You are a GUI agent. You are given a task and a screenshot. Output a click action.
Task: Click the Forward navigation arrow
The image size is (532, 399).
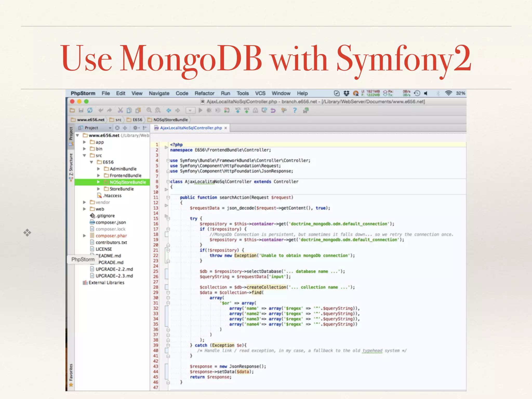[x=178, y=110]
